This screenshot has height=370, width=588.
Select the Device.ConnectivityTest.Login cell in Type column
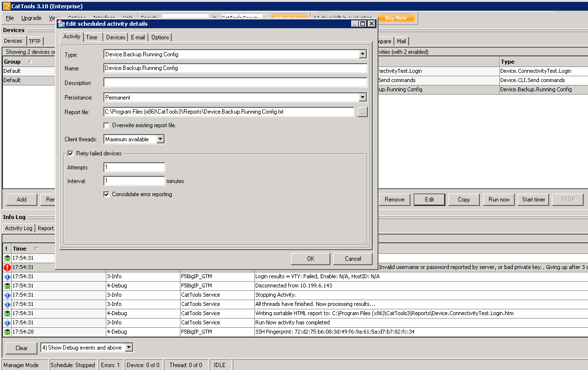(x=543, y=71)
